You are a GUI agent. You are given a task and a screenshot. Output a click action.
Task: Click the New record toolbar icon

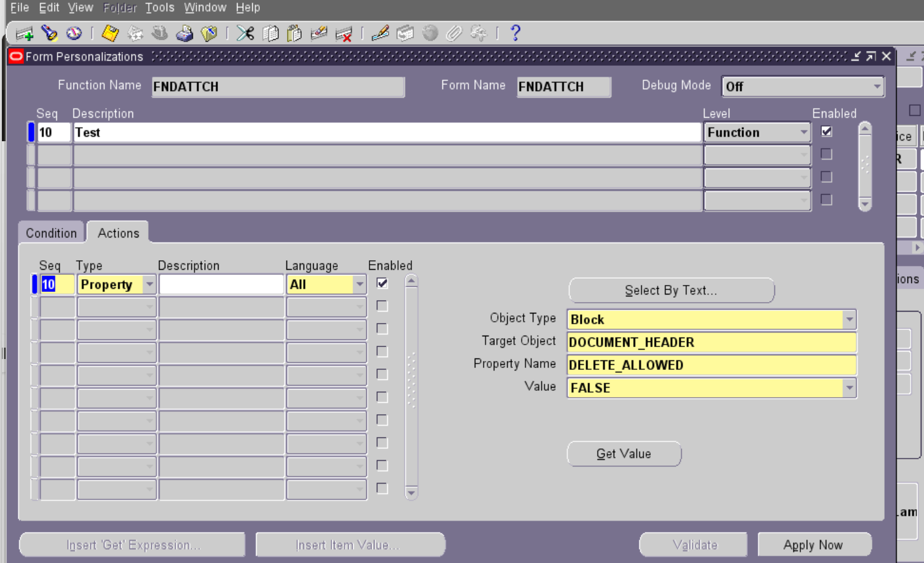point(25,34)
